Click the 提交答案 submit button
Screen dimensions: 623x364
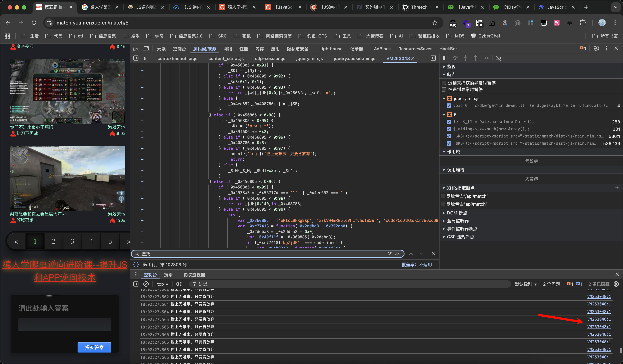(x=94, y=347)
